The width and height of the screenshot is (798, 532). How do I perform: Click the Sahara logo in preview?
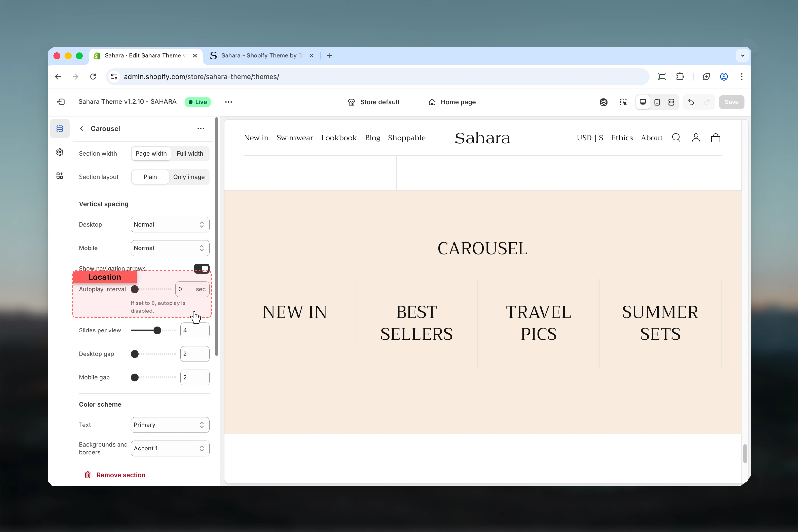(x=482, y=138)
